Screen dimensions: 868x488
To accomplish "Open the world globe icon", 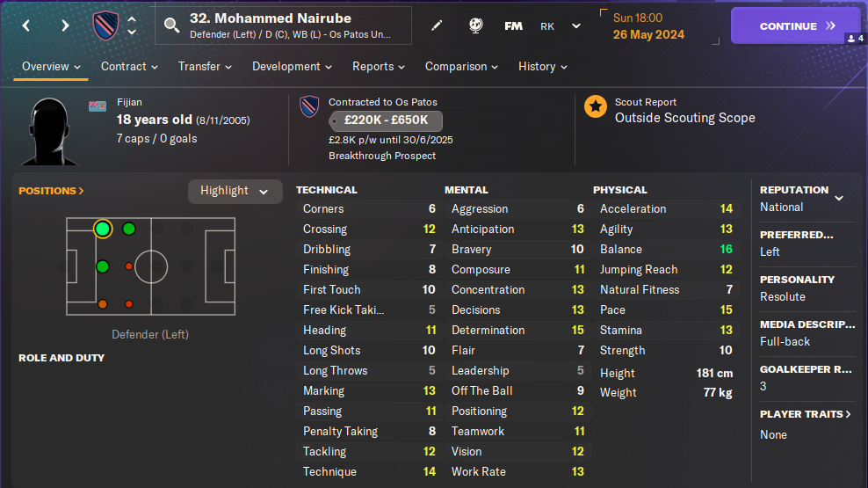I will tap(475, 25).
